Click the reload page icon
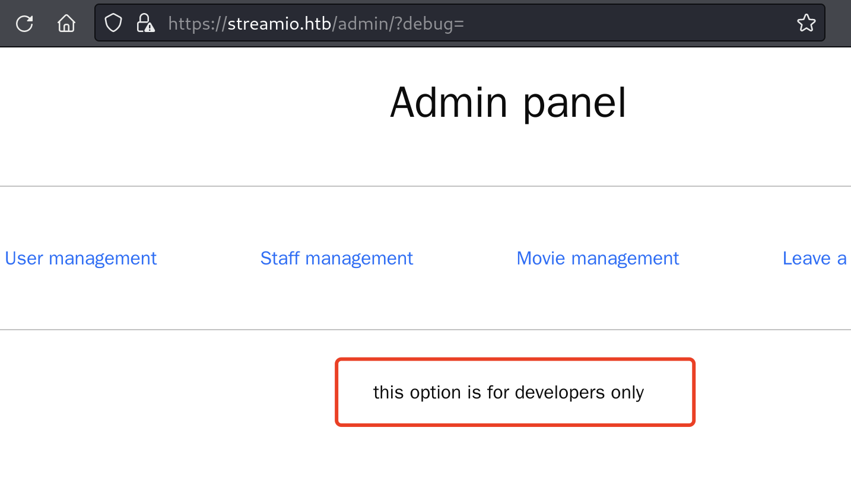The image size is (851, 504). (x=24, y=24)
